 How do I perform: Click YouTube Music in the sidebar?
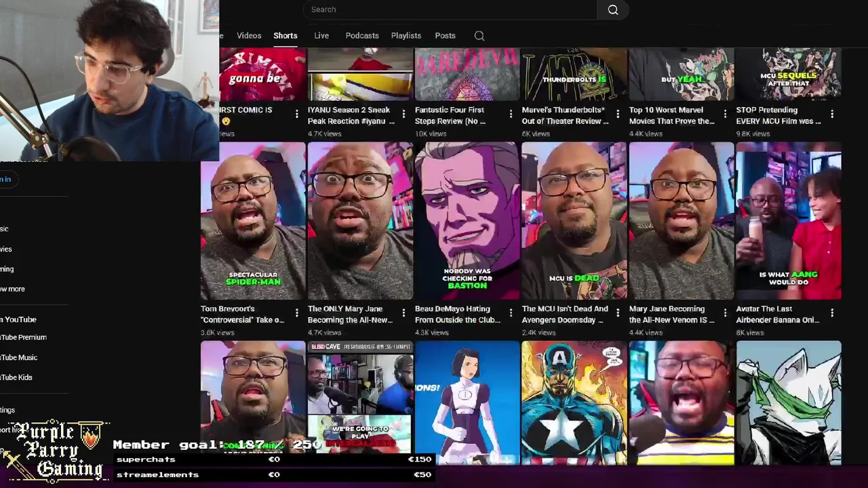click(18, 357)
